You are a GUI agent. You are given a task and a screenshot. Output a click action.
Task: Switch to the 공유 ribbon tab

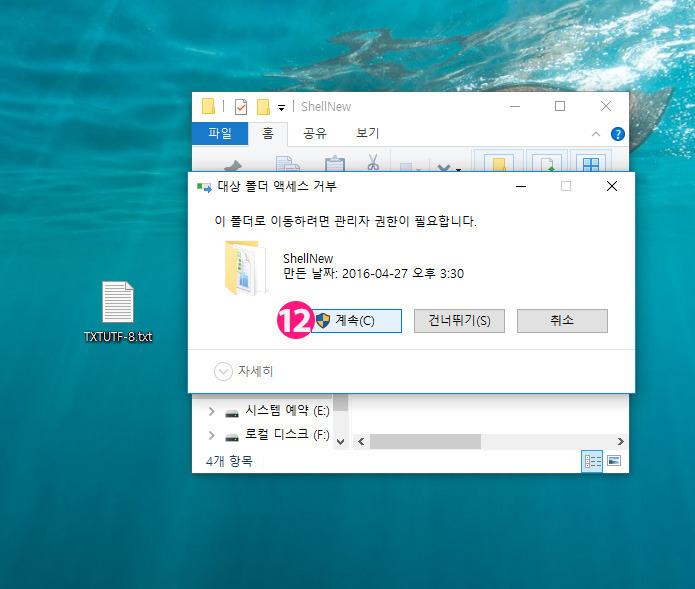tap(315, 133)
